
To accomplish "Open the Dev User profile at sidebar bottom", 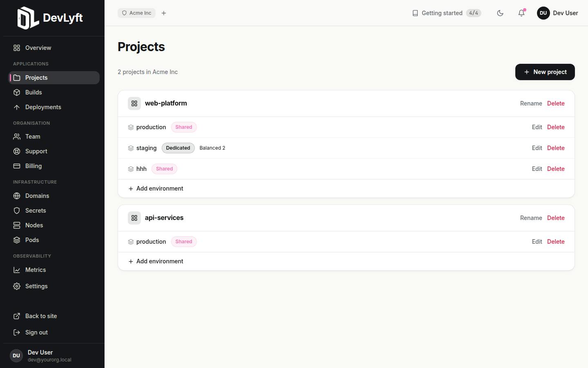I will click(54, 356).
